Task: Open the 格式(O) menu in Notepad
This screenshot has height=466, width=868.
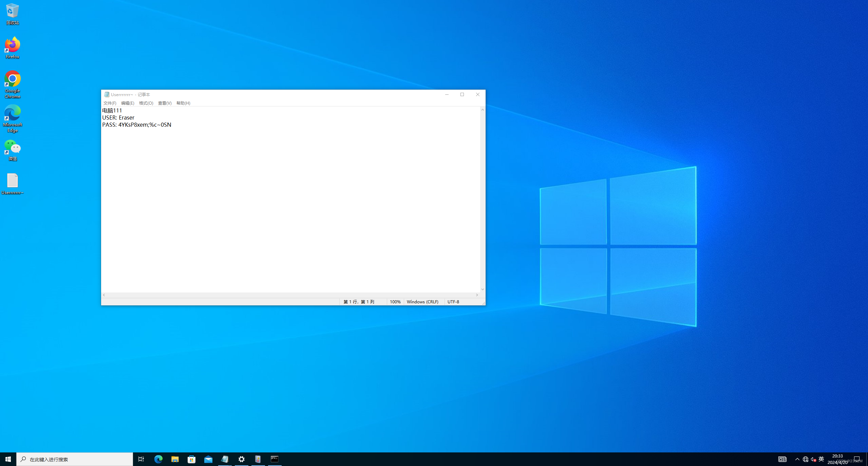Action: 146,103
